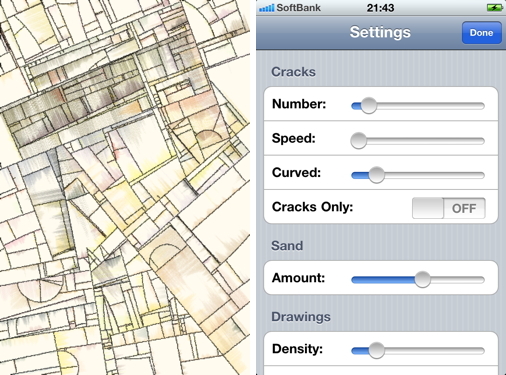Click the Number slider handle
Viewport: 506px width, 375px height.
[x=369, y=106]
